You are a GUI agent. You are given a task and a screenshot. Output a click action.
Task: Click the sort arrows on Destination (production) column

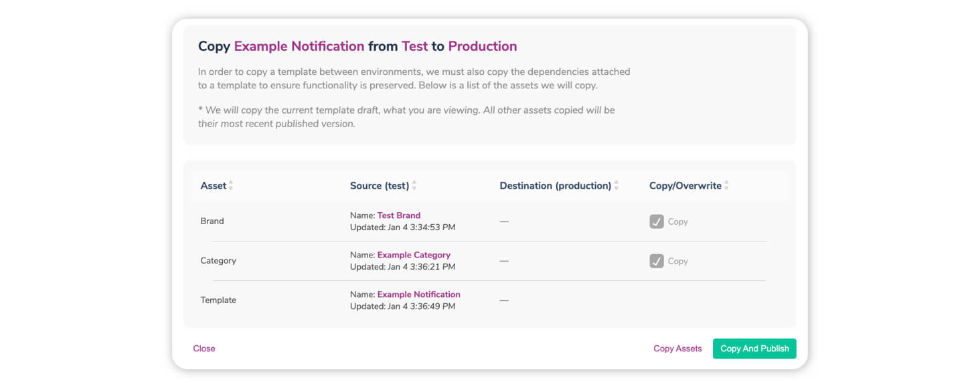click(x=616, y=185)
